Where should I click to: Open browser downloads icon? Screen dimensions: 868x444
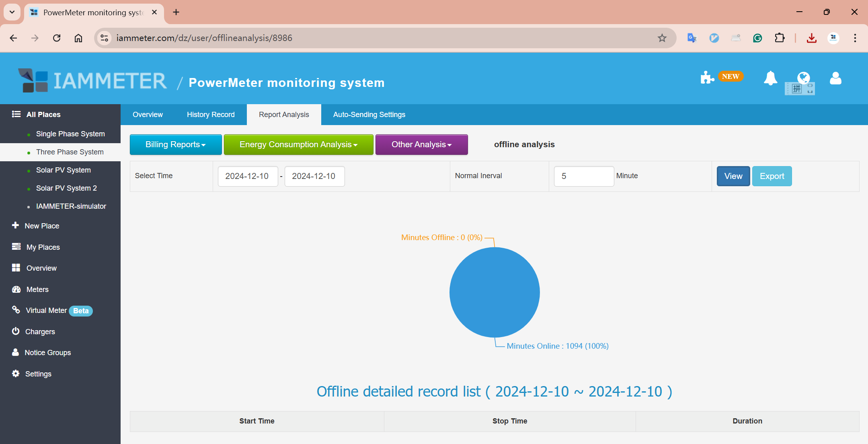[812, 38]
